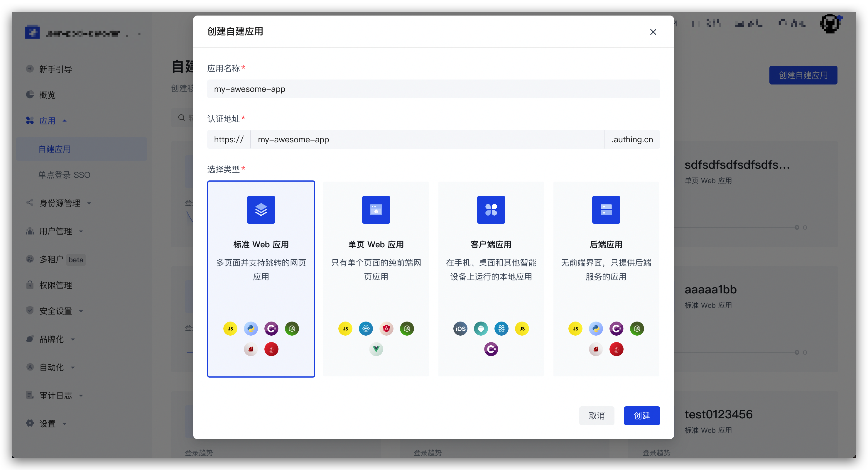
Task: Open 单点登录 SSO from the sidebar
Action: [64, 175]
